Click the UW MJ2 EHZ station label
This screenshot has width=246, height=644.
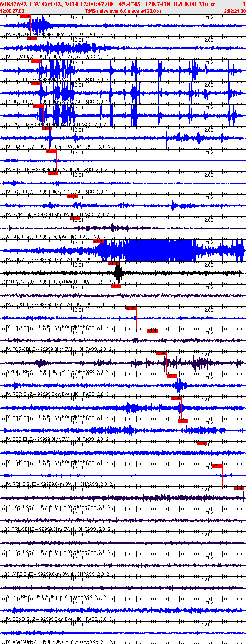pyautogui.click(x=17, y=169)
